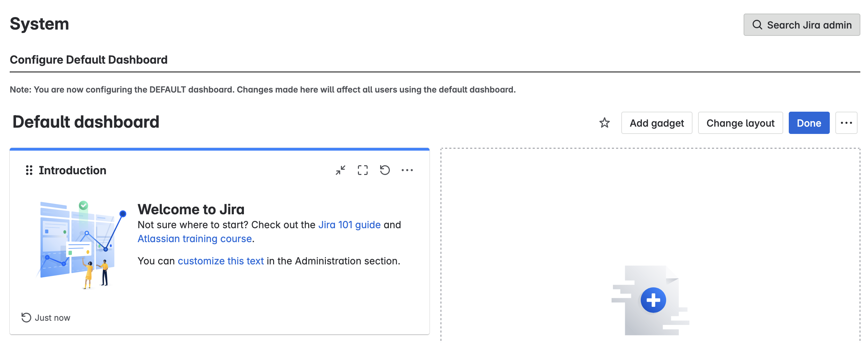The image size is (868, 343).
Task: Minimize the Introduction gadget
Action: 340,170
